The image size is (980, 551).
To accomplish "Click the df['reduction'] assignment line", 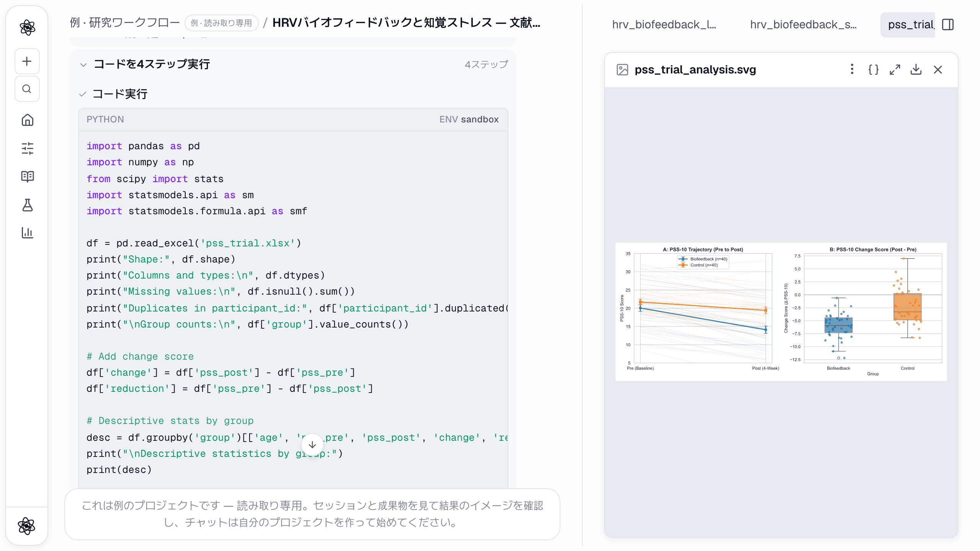I will [x=230, y=389].
